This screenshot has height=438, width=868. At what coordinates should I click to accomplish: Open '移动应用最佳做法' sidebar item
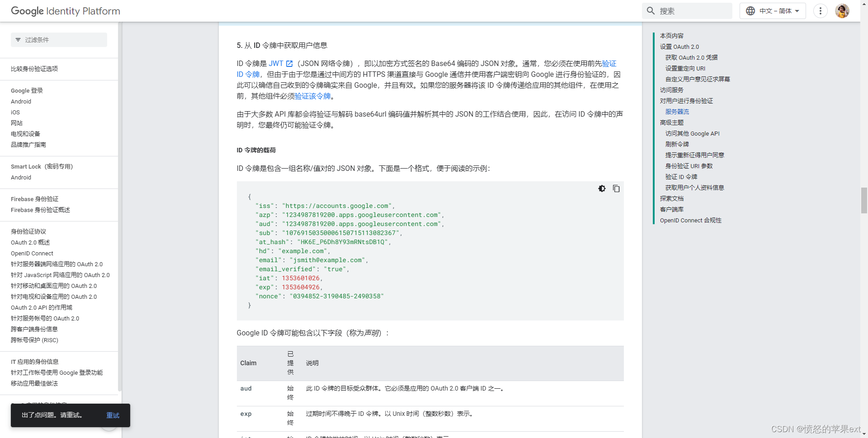point(34,384)
